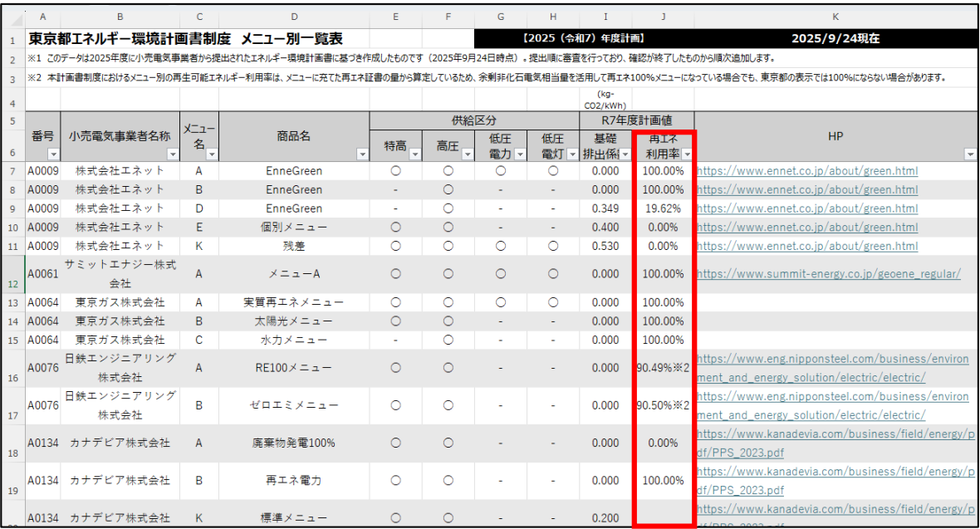The height and width of the screenshot is (529, 980).
Task: Open the ennet.co.jp link in row 7
Action: (x=806, y=171)
